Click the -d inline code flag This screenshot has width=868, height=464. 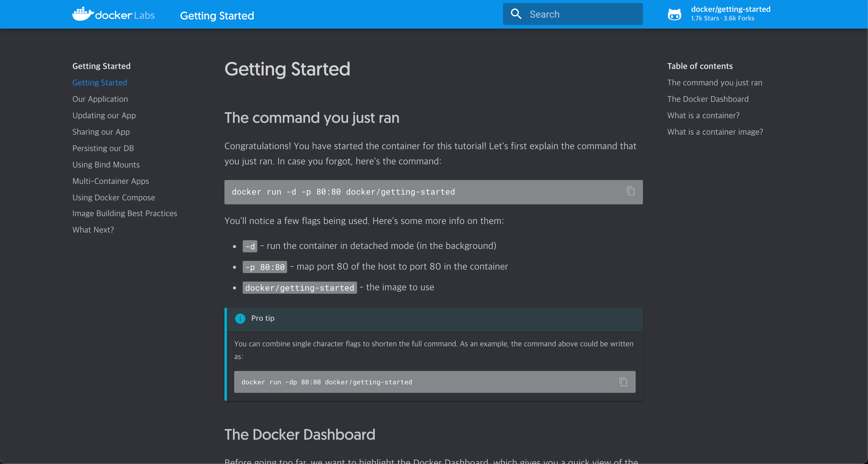click(250, 246)
